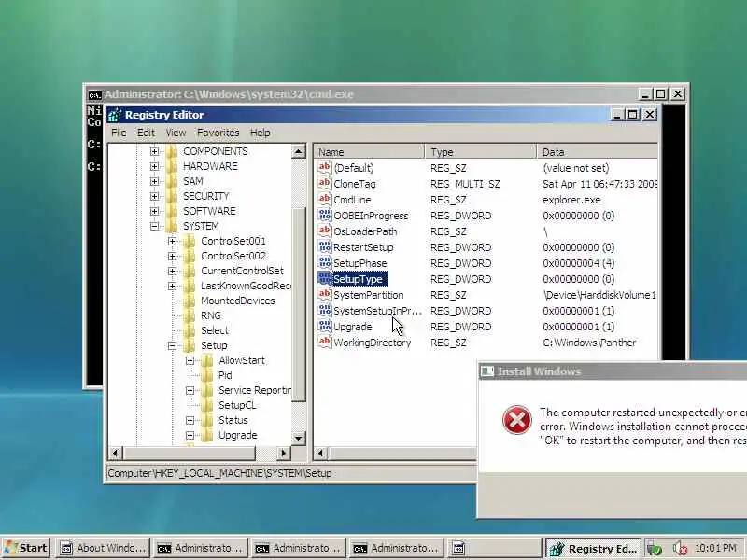Image resolution: width=747 pixels, height=560 pixels.
Task: Click the Registry Editor title bar icon
Action: 114,115
